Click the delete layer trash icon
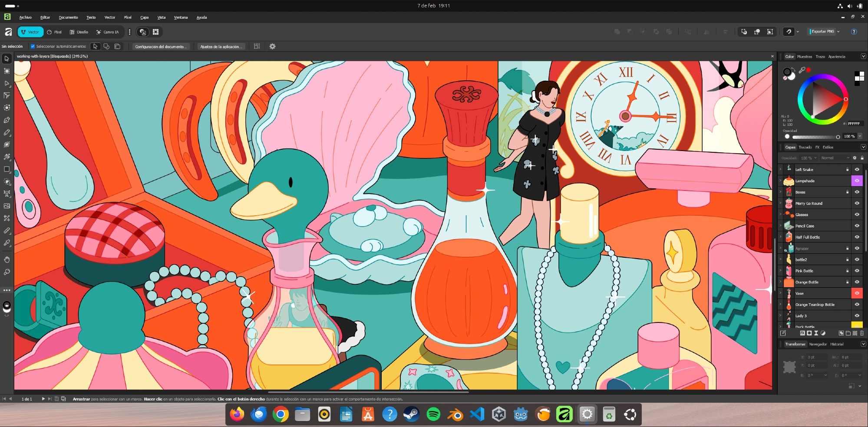 click(x=862, y=333)
